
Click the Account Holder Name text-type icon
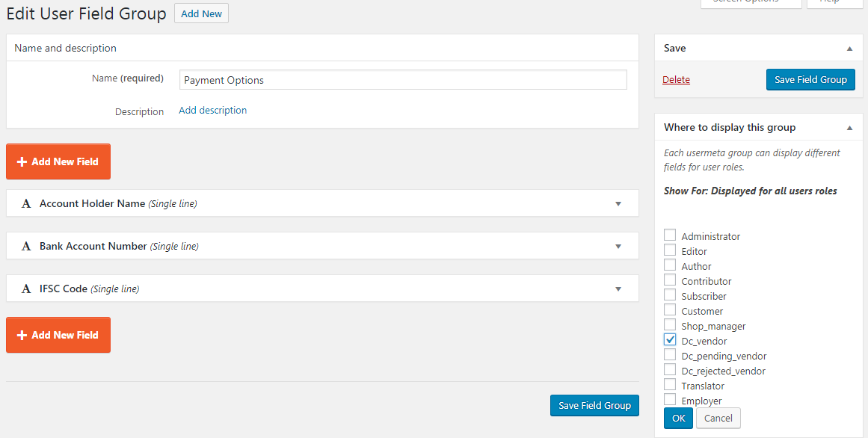point(26,204)
